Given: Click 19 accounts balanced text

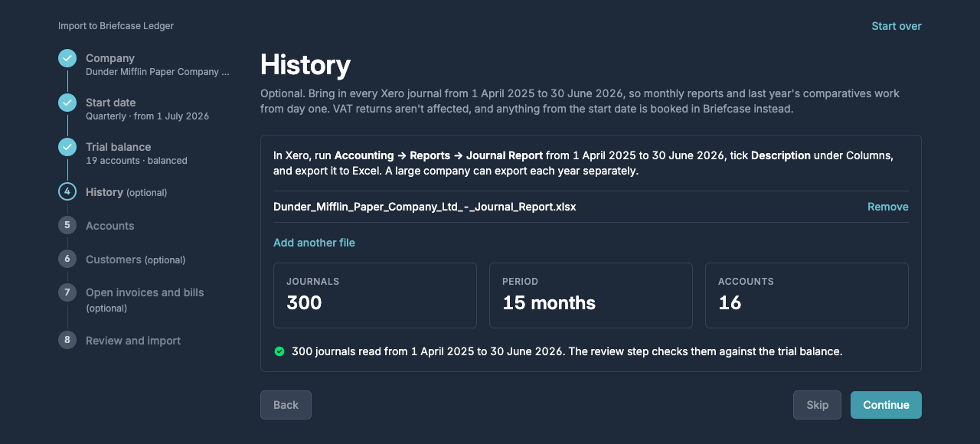Looking at the screenshot, I should click(x=136, y=161).
